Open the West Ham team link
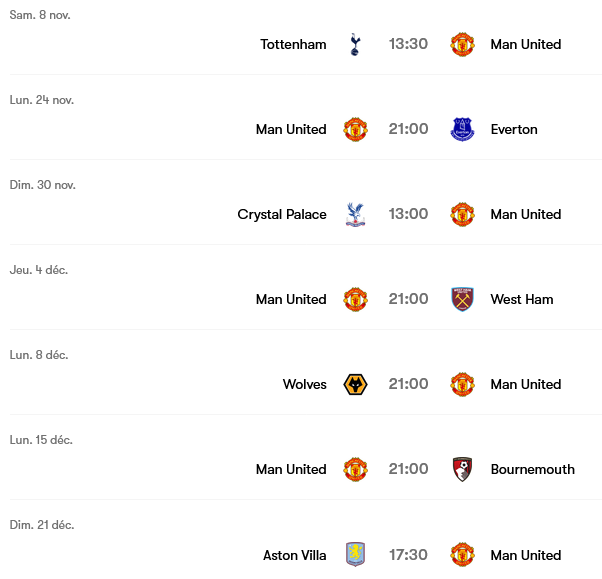The image size is (602, 579). point(522,299)
